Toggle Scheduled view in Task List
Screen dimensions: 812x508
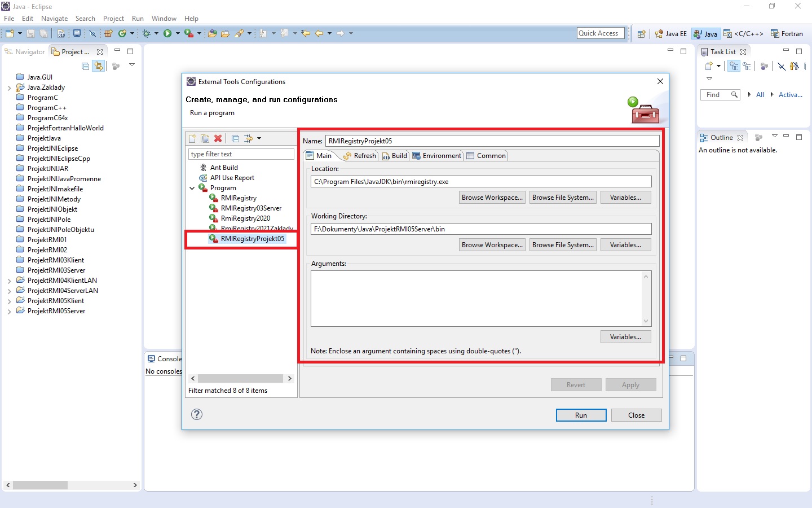[747, 66]
